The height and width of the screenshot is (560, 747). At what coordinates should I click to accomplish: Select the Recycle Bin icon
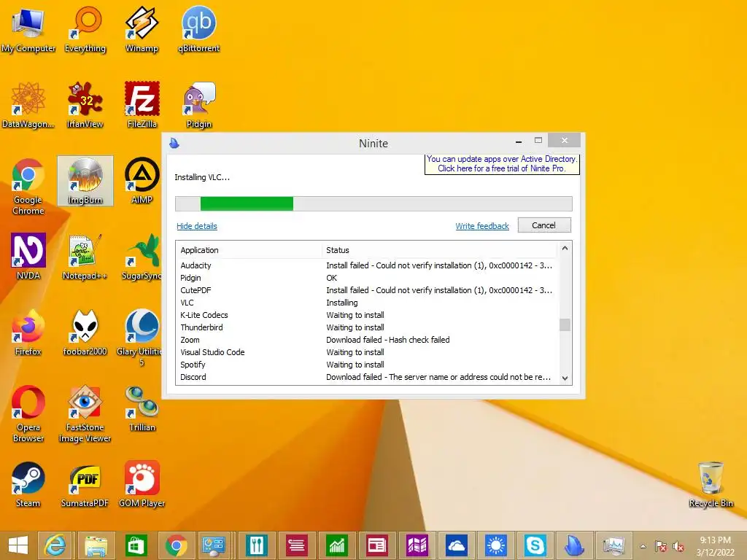point(711,484)
